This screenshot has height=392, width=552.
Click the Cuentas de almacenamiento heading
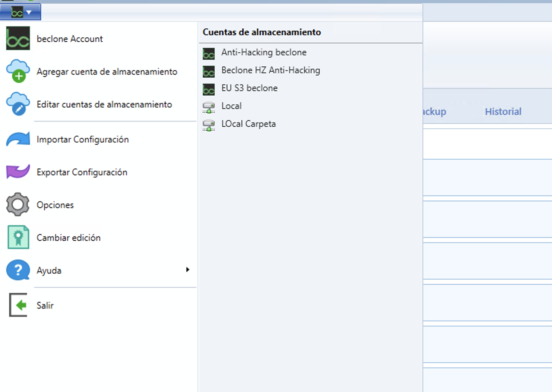pos(261,32)
